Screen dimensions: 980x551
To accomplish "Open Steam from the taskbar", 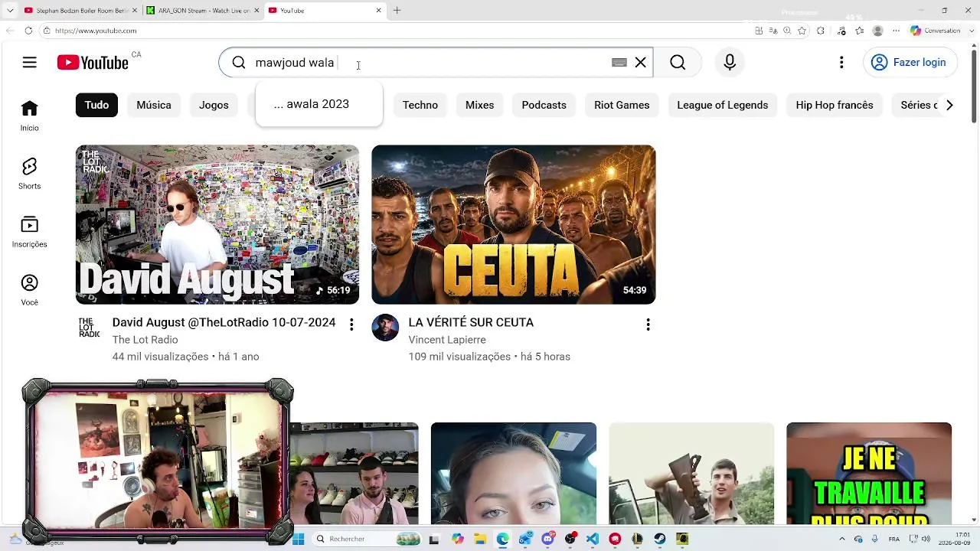I will [x=659, y=539].
